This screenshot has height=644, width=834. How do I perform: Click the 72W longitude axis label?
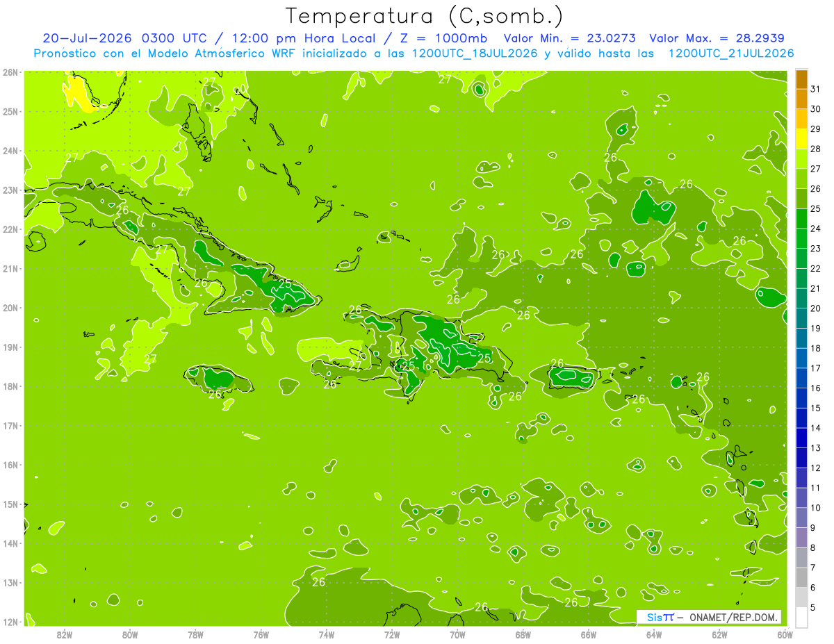coord(392,634)
